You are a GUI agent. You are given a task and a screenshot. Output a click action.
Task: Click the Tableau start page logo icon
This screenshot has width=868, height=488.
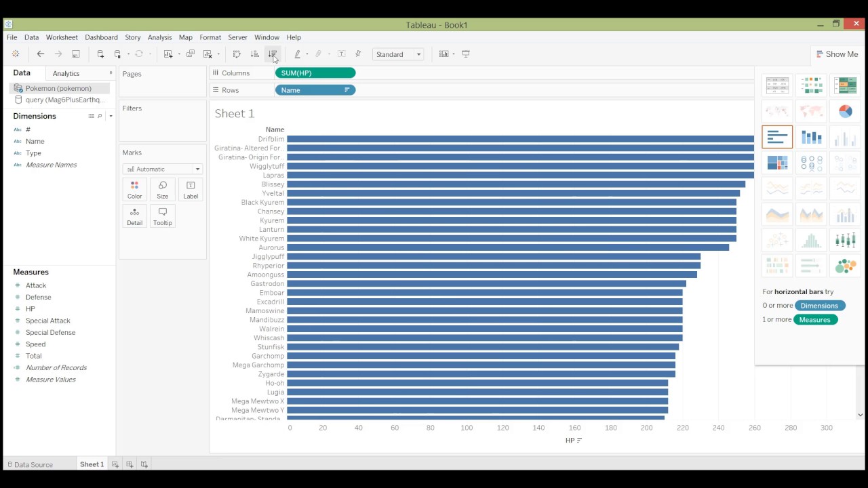(x=16, y=54)
